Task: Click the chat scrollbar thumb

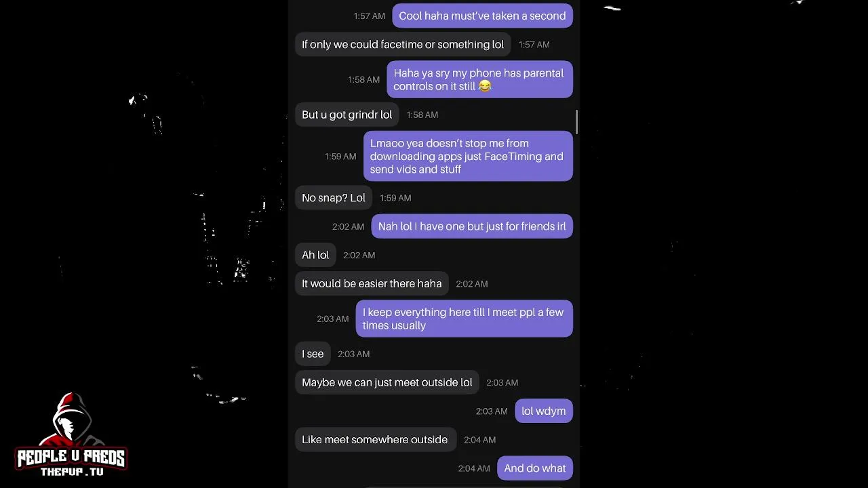Action: [x=576, y=122]
